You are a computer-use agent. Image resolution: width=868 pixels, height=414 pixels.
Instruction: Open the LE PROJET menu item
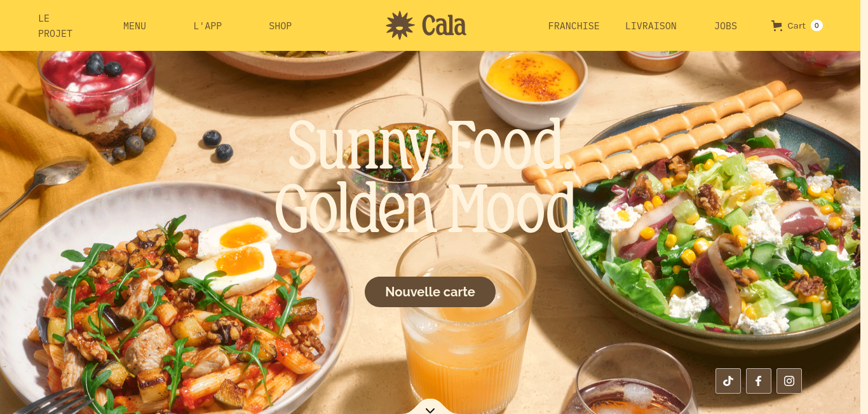[55, 25]
